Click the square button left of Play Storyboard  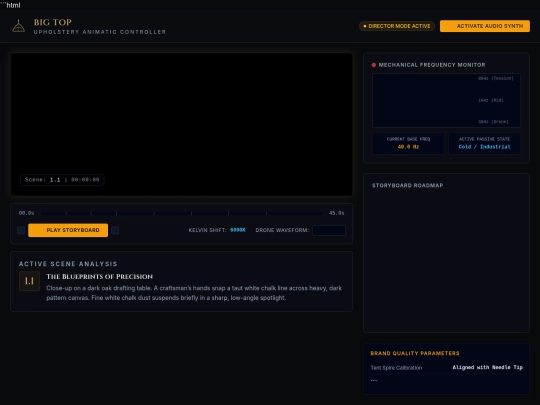21,230
